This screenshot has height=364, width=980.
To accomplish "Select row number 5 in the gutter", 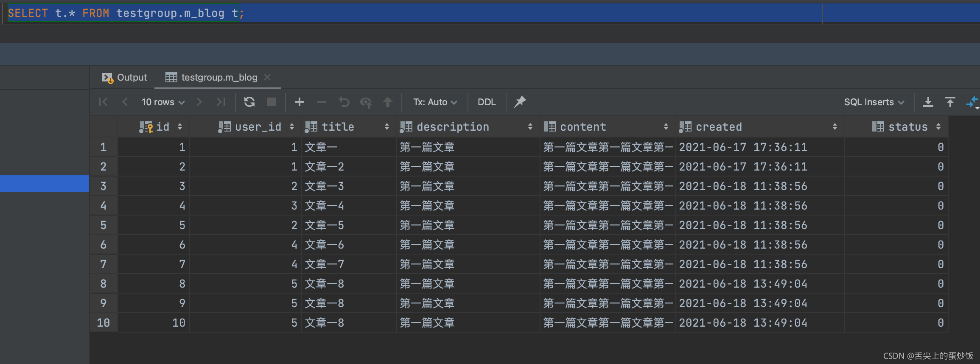I will [x=104, y=225].
